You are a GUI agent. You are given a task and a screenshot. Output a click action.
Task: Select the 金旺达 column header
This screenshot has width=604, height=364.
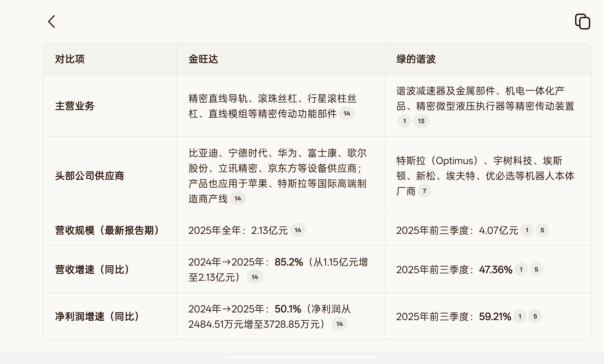tap(203, 59)
